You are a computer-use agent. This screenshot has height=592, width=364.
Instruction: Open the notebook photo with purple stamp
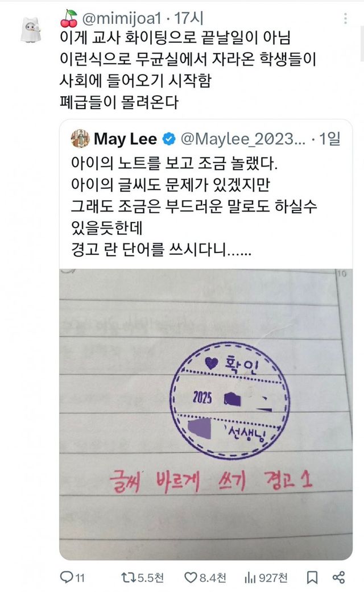pyautogui.click(x=206, y=414)
